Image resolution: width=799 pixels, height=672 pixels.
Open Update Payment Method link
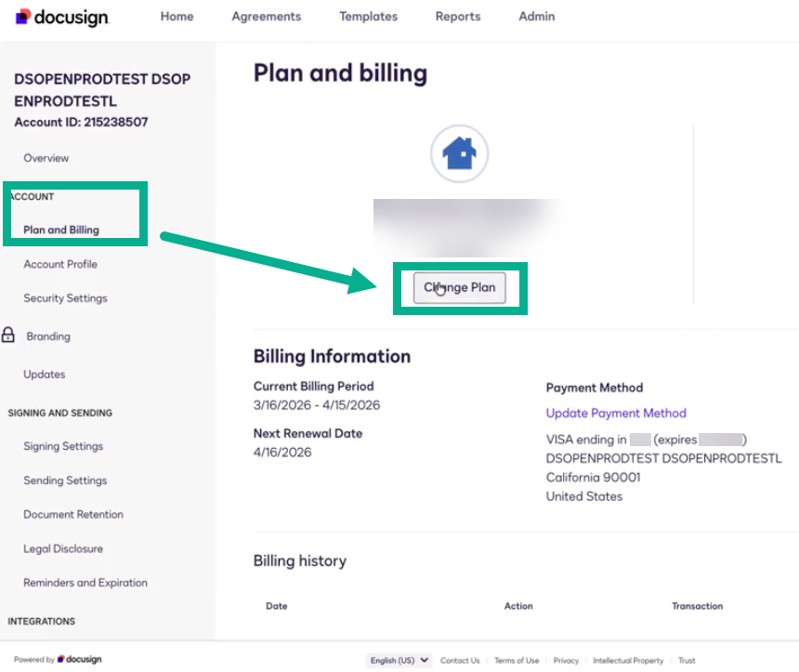coord(616,413)
